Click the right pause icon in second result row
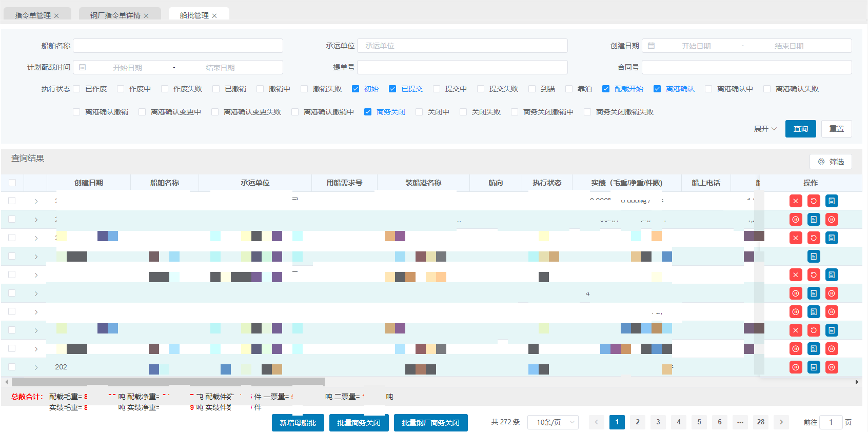 point(832,220)
